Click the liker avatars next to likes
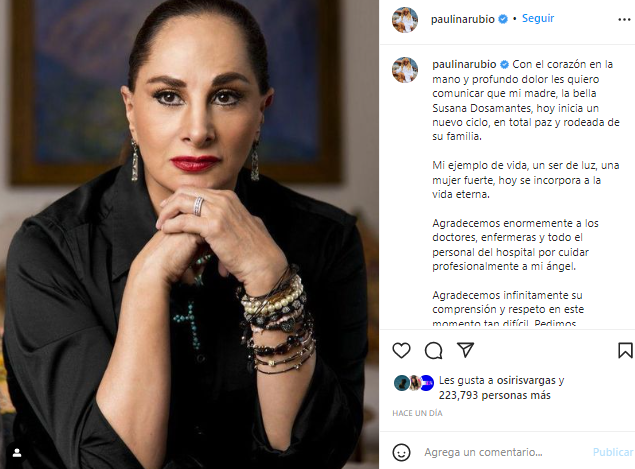 414,383
